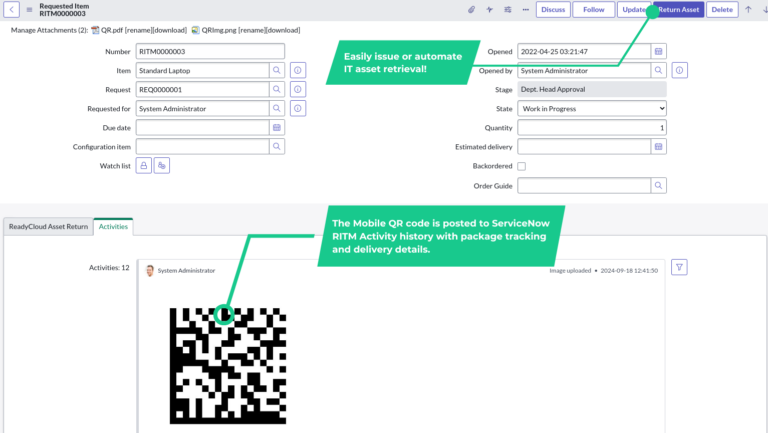Open the activity filter funnel icon

coord(679,267)
